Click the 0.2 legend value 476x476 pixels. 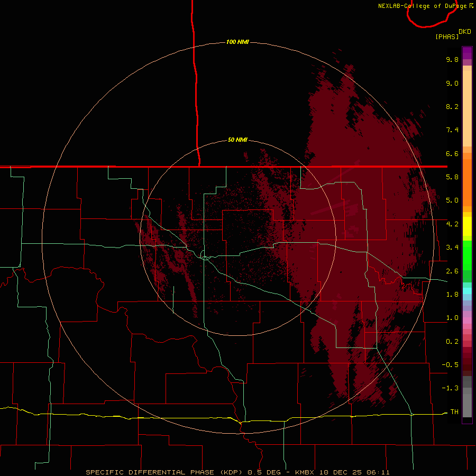click(x=452, y=342)
